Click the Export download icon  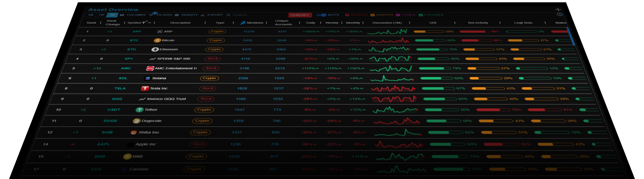(x=203, y=15)
